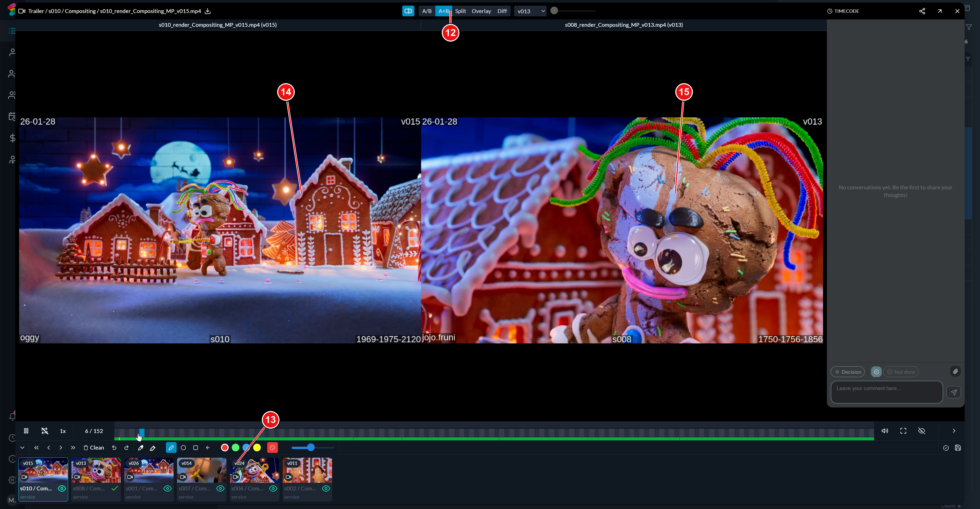Select the pencil drawing tool
980x509 pixels.
point(171,448)
